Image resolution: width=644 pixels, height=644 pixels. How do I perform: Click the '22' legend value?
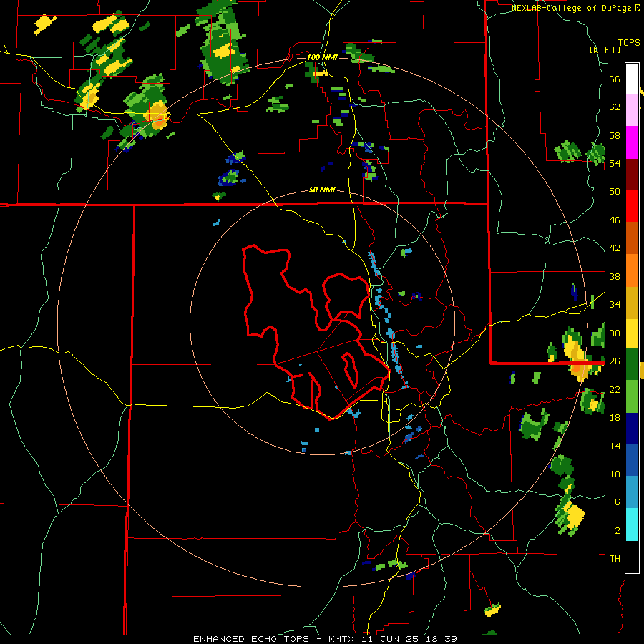[x=615, y=389]
